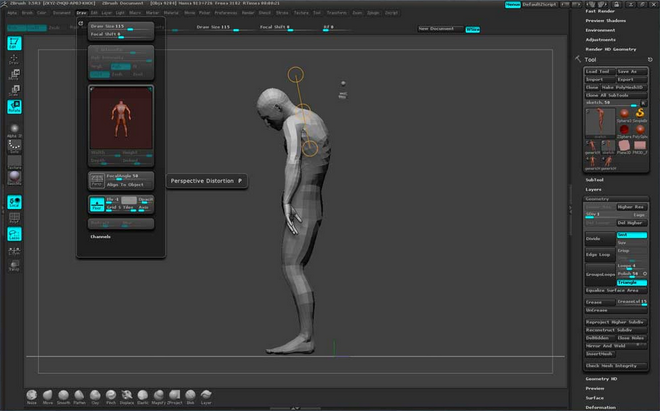Viewport: 660px width, 411px height.
Task: Click the Load Tool button
Action: (598, 71)
